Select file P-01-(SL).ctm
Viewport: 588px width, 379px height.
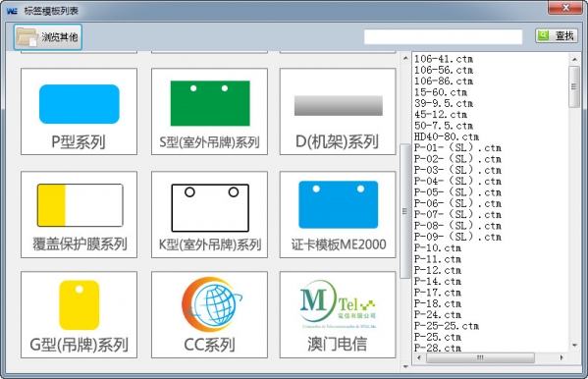(x=457, y=148)
